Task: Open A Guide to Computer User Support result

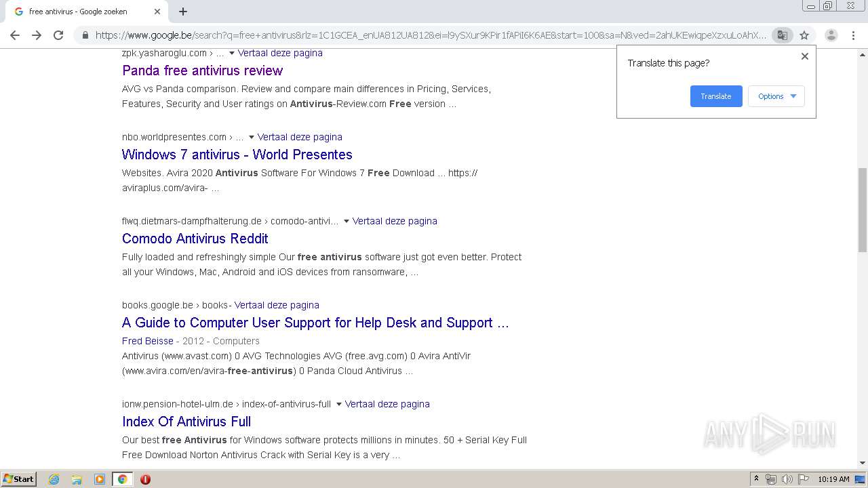Action: tap(315, 323)
